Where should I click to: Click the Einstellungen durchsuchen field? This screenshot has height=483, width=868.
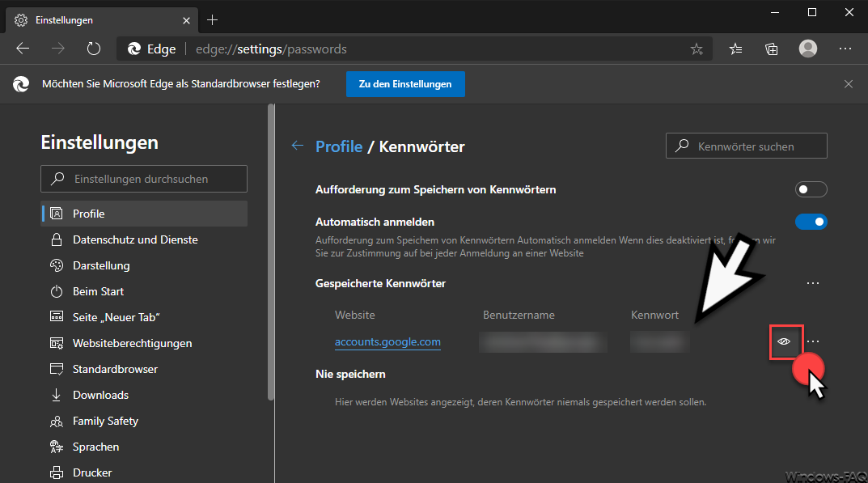click(144, 179)
